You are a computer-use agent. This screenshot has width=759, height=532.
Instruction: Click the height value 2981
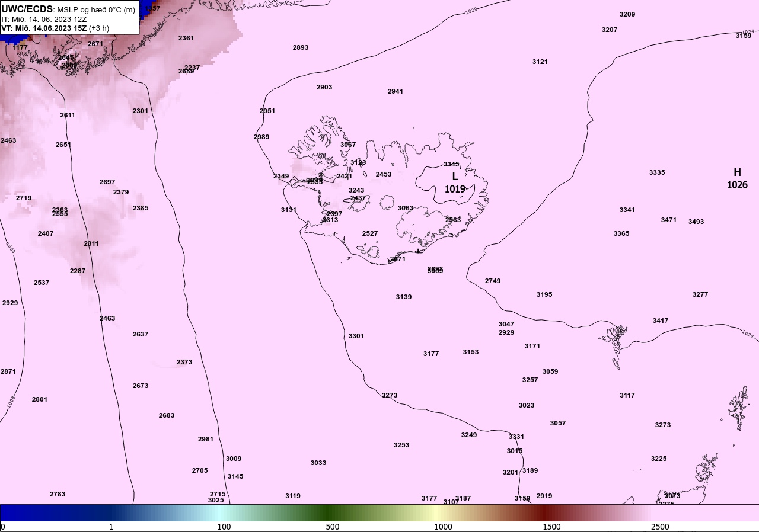pyautogui.click(x=206, y=439)
